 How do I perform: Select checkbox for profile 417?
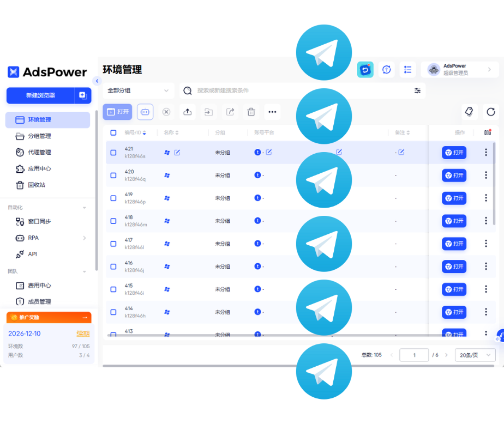pos(113,244)
